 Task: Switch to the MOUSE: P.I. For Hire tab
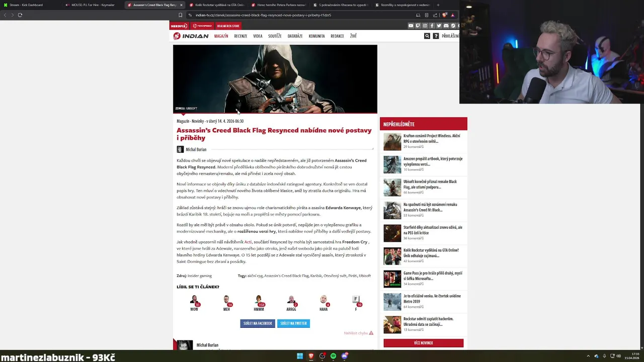93,5
